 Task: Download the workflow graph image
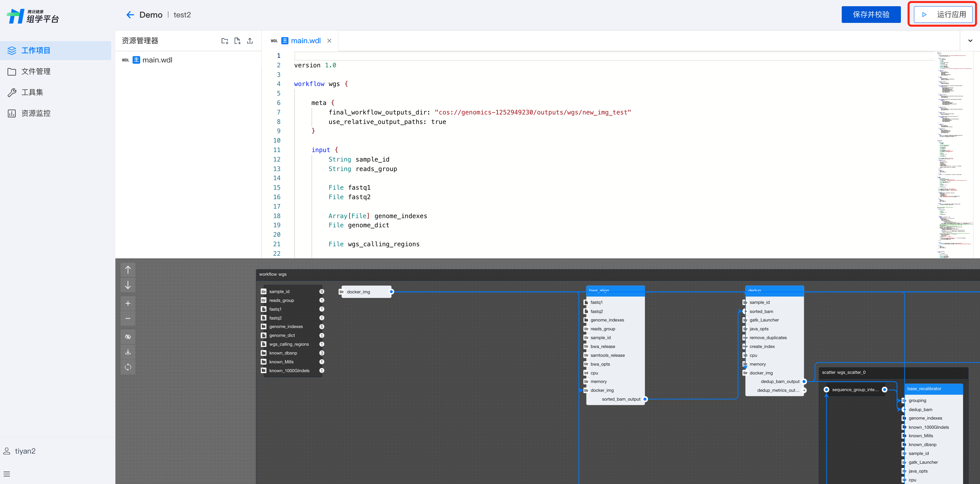(x=128, y=352)
